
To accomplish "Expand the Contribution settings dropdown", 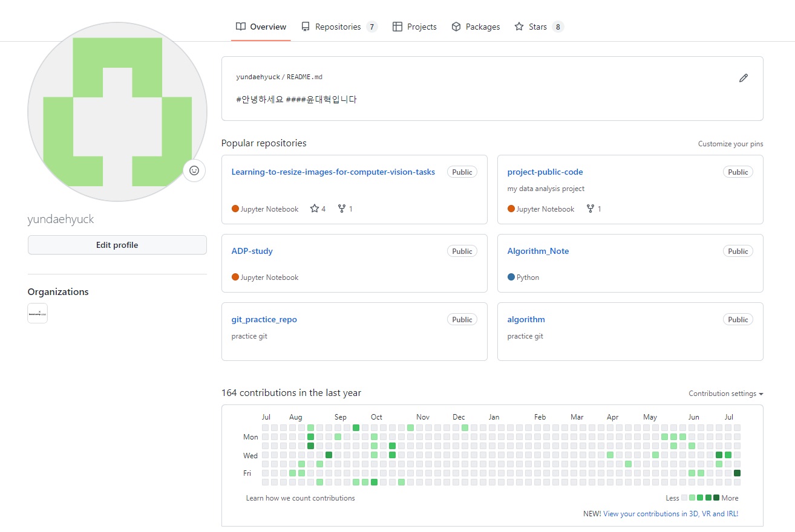I will pyautogui.click(x=726, y=394).
